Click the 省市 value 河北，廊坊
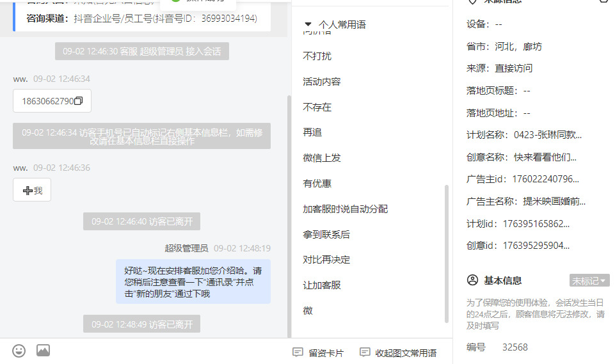This screenshot has width=615, height=364. (518, 47)
